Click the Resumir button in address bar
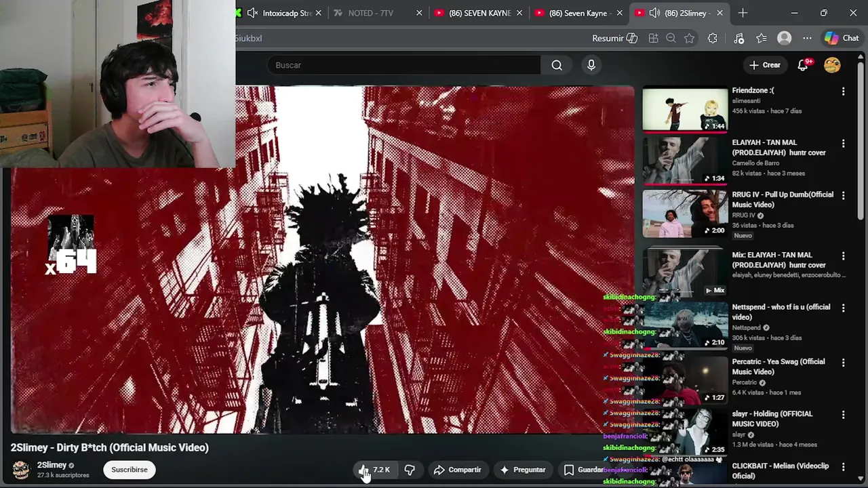868x488 pixels. pyautogui.click(x=614, y=39)
